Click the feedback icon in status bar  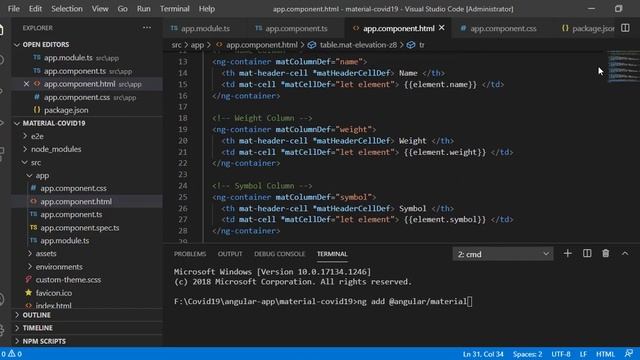coord(629,353)
